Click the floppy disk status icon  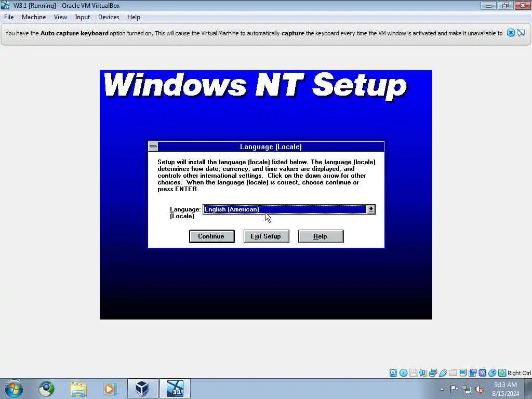point(413,373)
